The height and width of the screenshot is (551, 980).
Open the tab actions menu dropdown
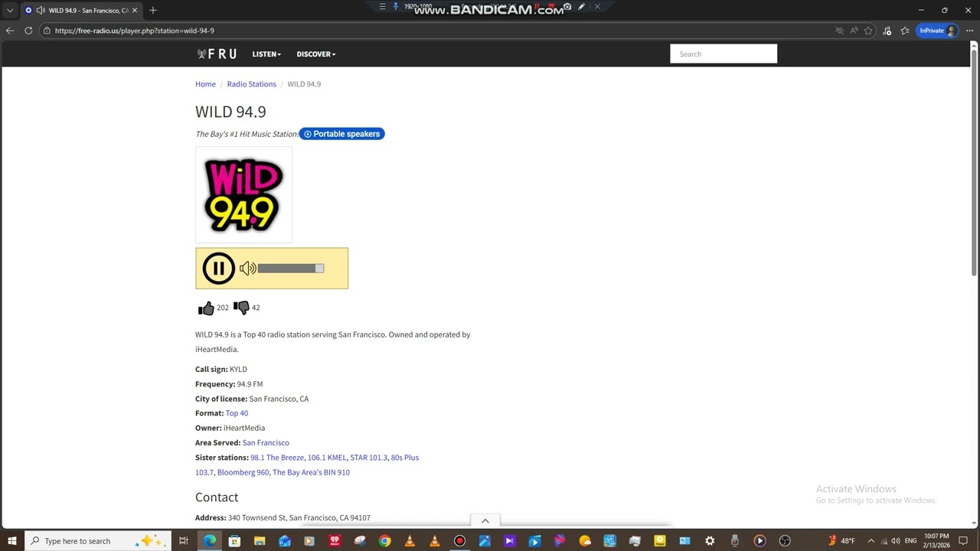[10, 10]
